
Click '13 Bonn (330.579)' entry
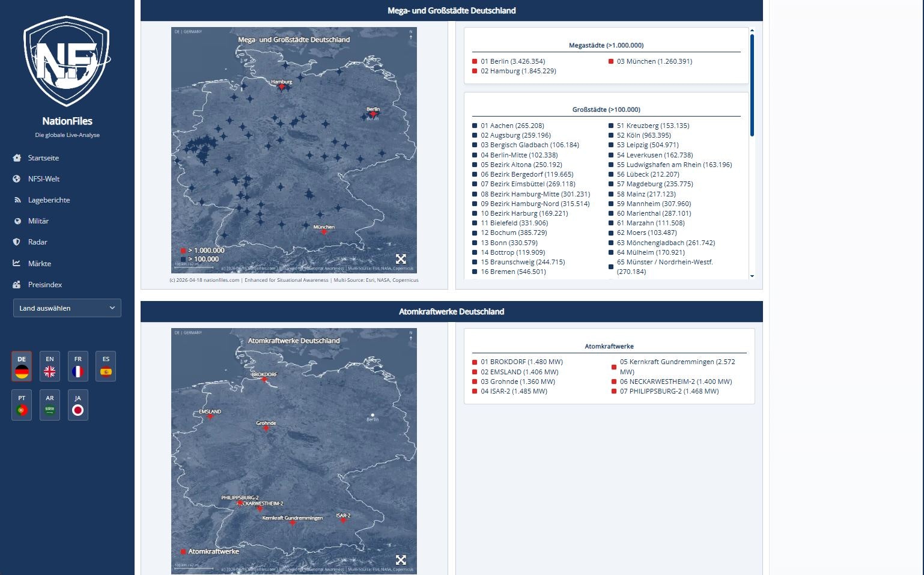click(x=509, y=243)
